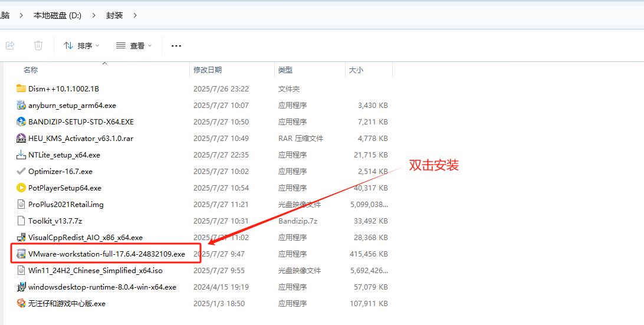The height and width of the screenshot is (325, 644).
Task: Open the three-dot more options menu
Action: pyautogui.click(x=176, y=45)
